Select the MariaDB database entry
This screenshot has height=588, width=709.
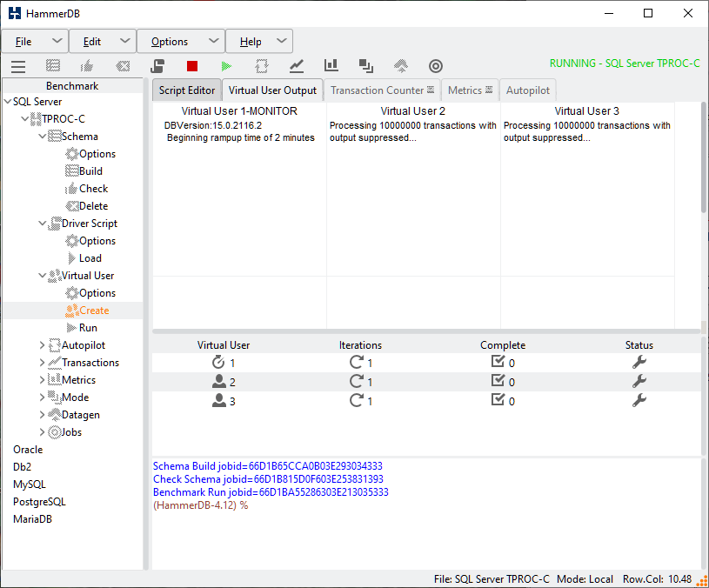pyautogui.click(x=32, y=519)
